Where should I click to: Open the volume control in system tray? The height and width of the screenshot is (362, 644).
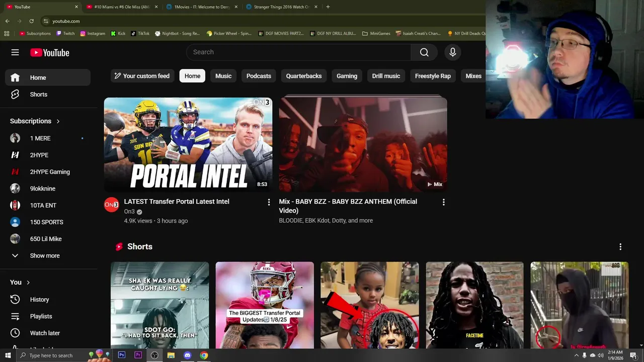(600, 355)
